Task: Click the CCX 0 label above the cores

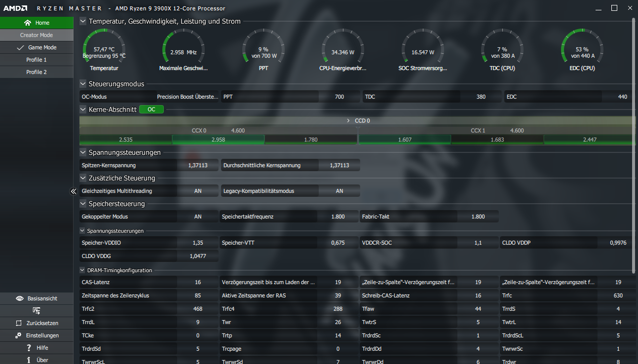Action: pos(199,131)
